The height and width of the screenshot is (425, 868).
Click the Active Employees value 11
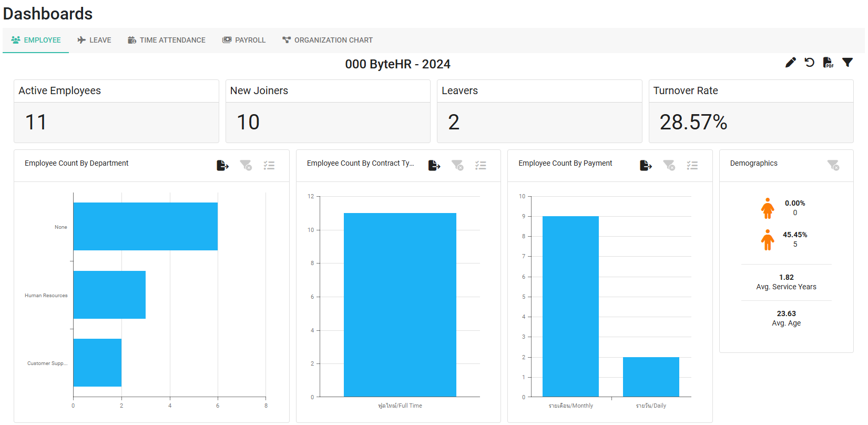tap(36, 122)
